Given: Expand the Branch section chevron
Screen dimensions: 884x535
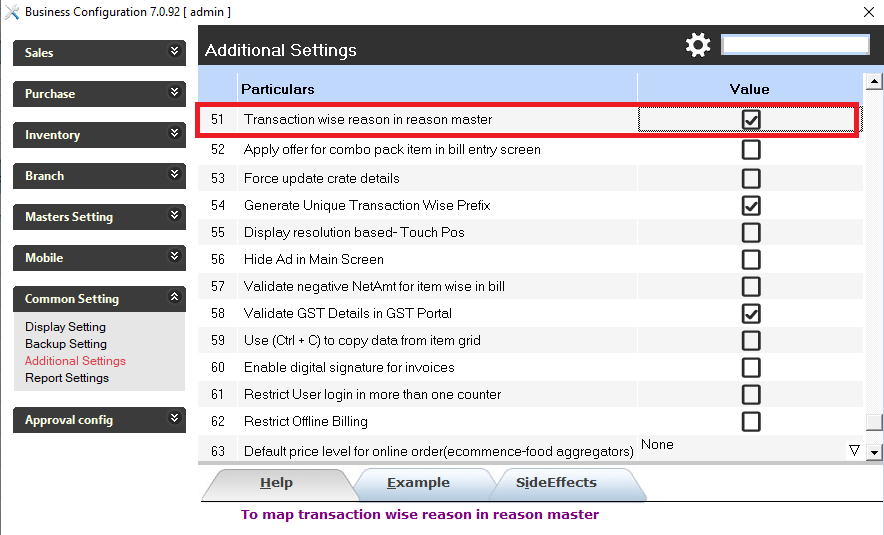Looking at the screenshot, I should click(x=175, y=174).
